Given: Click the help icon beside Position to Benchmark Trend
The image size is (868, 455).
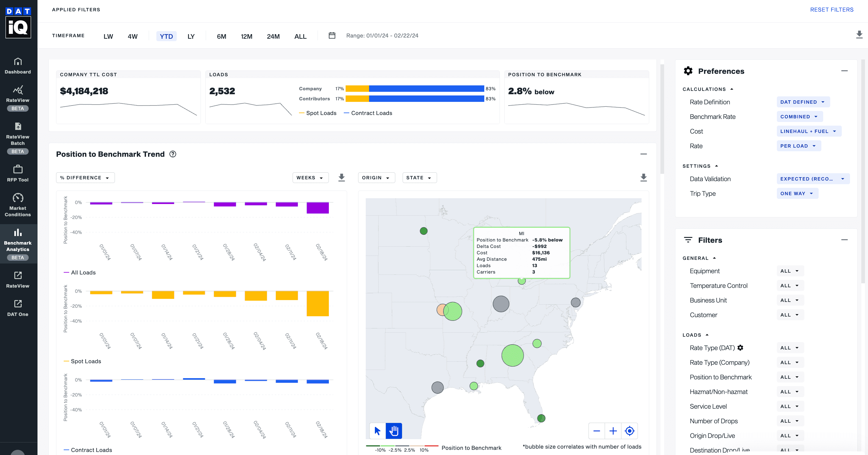Looking at the screenshot, I should click(x=173, y=154).
